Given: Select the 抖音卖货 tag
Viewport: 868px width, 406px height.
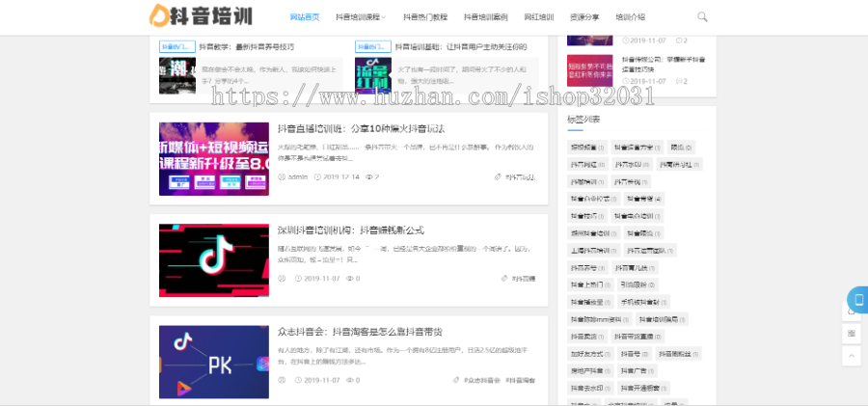Looking at the screenshot, I should 587,337.
